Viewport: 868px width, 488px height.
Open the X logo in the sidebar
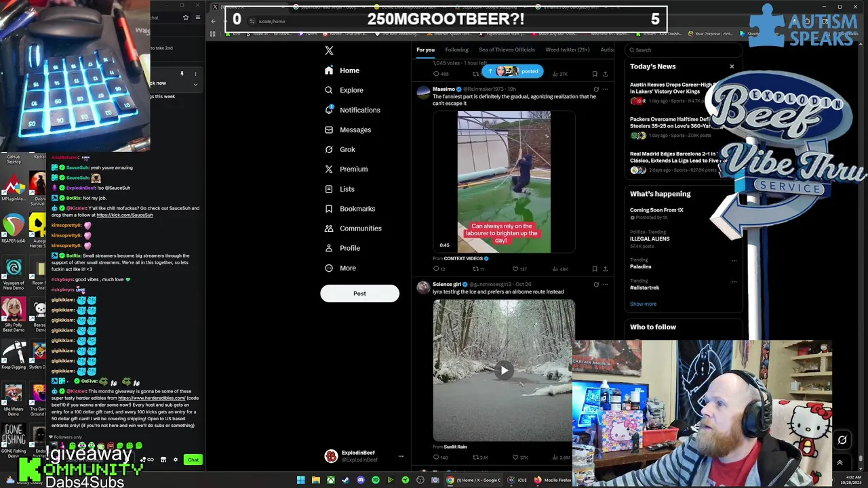pos(329,51)
